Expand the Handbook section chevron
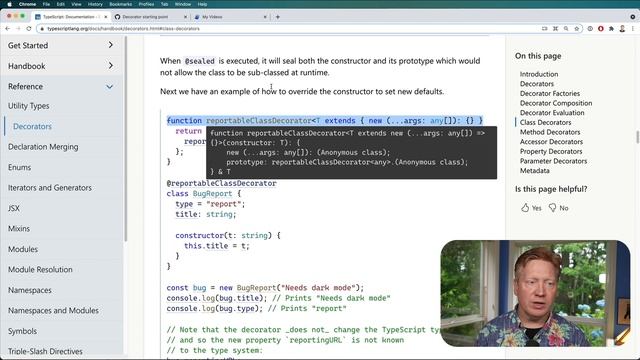This screenshot has height=360, width=640. click(x=111, y=65)
